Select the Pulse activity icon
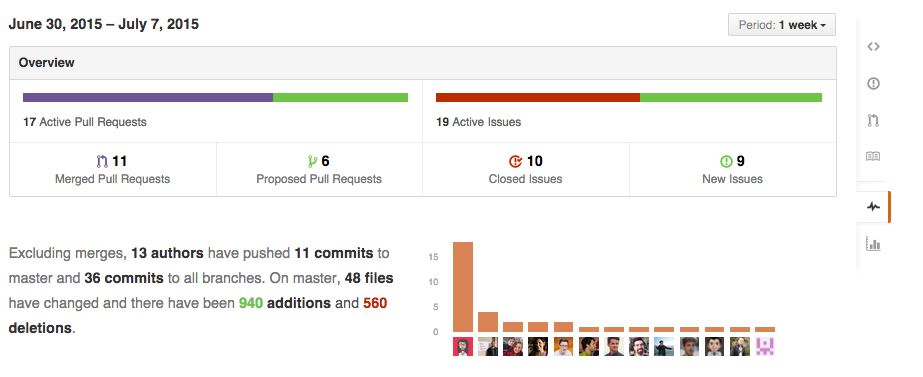The height and width of the screenshot is (377, 923). pos(873,207)
